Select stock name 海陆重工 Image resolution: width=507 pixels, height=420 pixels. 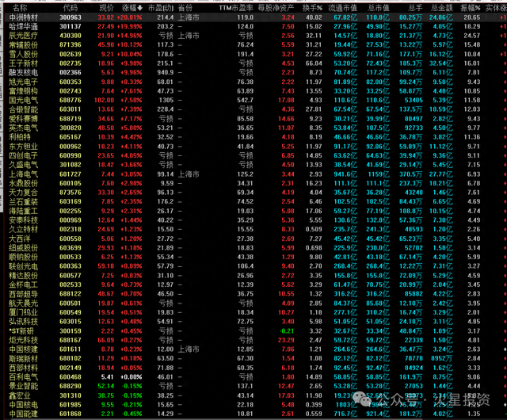(23, 211)
